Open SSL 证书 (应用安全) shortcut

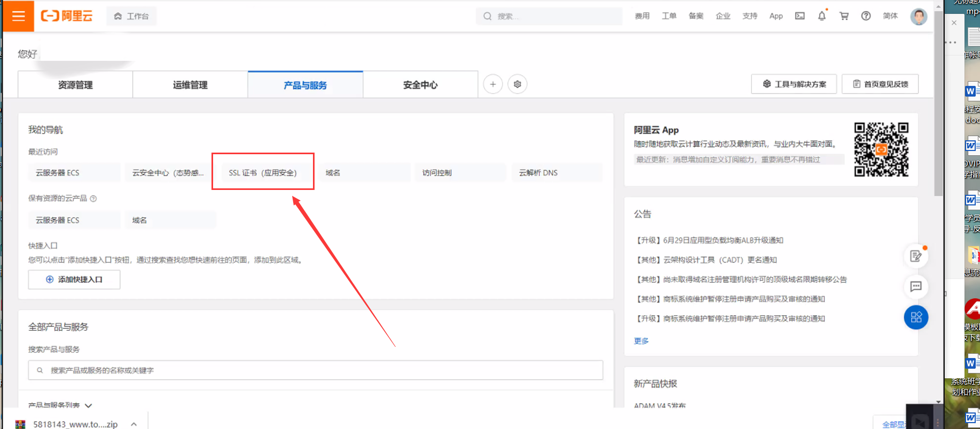[263, 173]
